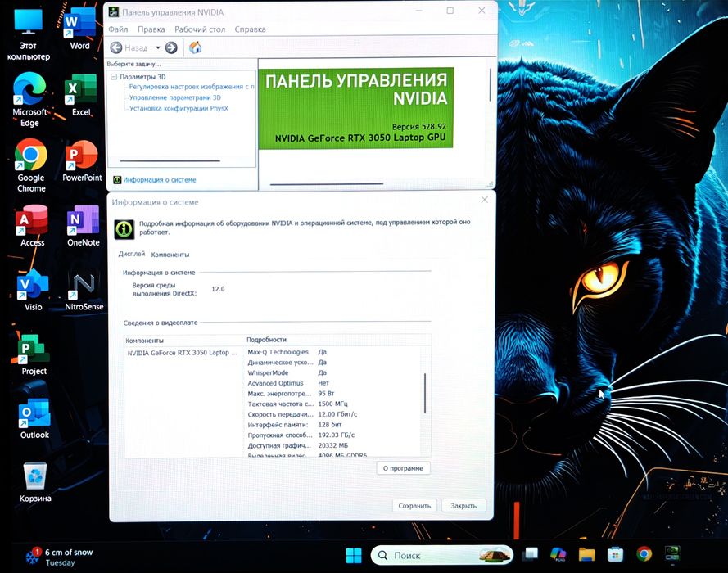This screenshot has height=573, width=728.
Task: Open the Outlook desktop shortcut
Action: [x=34, y=418]
